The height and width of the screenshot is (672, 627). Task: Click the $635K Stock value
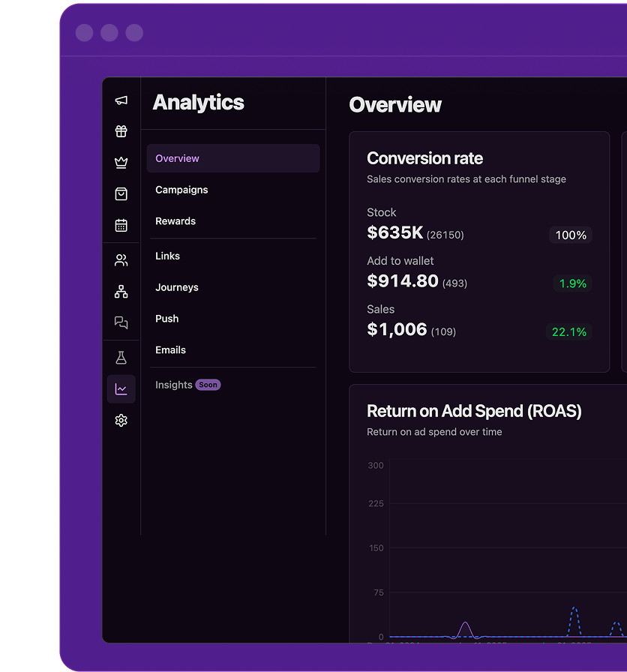[395, 232]
